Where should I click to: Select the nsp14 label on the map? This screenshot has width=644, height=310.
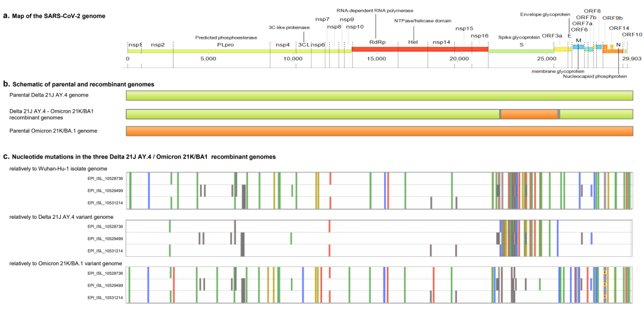[x=441, y=42]
